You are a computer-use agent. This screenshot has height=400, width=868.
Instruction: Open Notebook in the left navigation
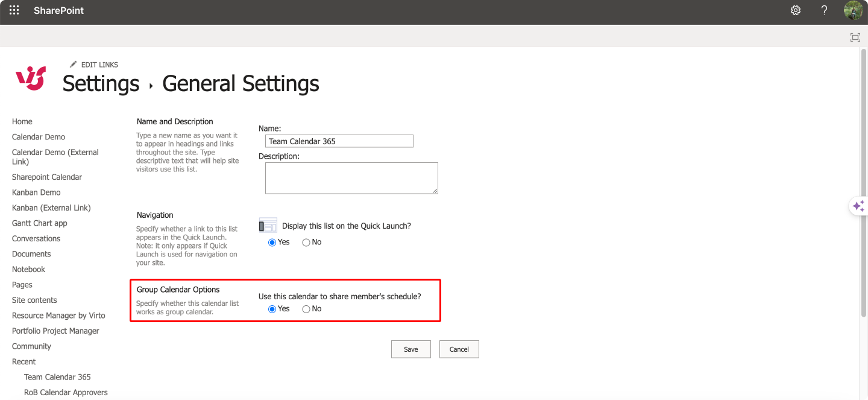(28, 269)
